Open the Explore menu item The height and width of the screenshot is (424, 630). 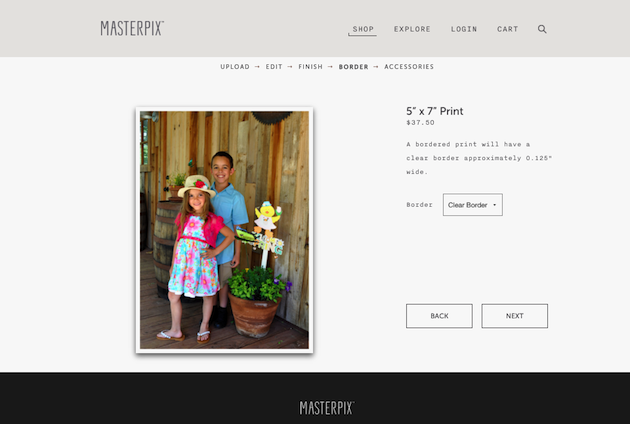[412, 29]
